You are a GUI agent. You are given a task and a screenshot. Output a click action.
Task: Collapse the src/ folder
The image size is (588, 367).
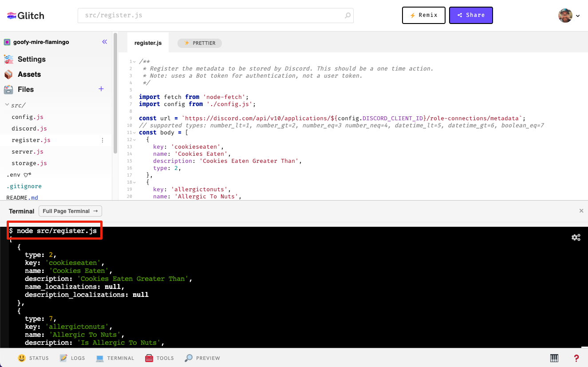tap(7, 105)
